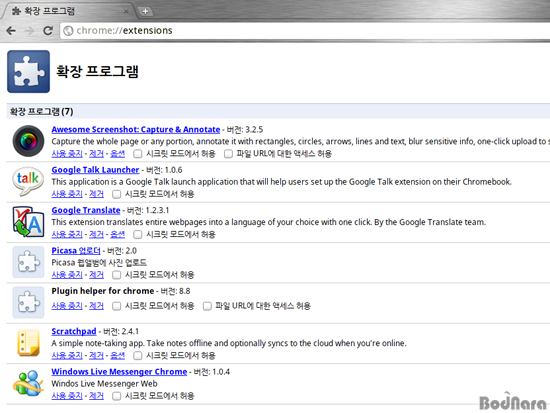Viewport: 550px width, 413px height.
Task: Remove Google Talk Launcher via 제거
Action: coord(96,194)
